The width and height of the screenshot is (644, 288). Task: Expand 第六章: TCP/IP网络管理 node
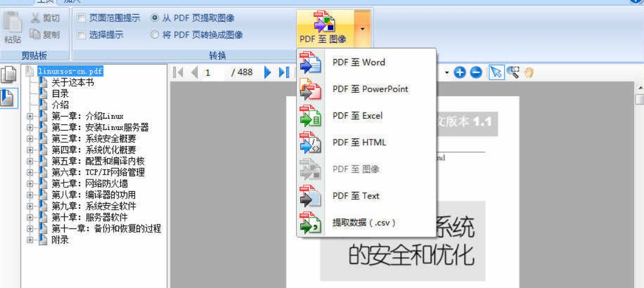tap(30, 173)
